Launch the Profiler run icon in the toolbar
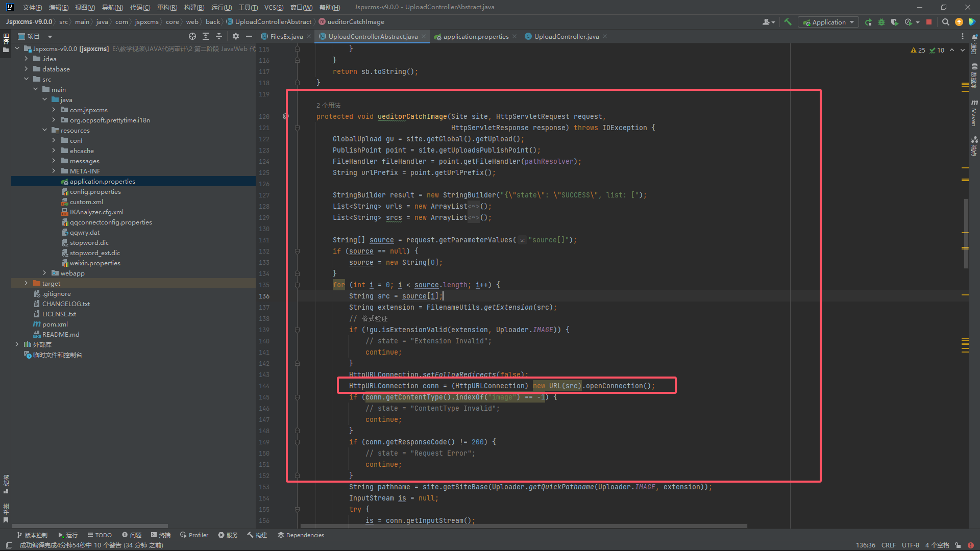Viewport: 980px width, 551px height. click(910, 22)
